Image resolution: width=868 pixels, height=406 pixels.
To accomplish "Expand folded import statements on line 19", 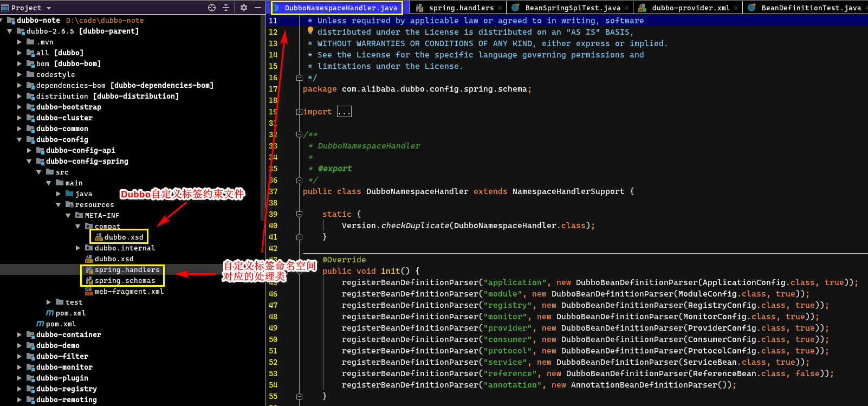I will [x=299, y=112].
